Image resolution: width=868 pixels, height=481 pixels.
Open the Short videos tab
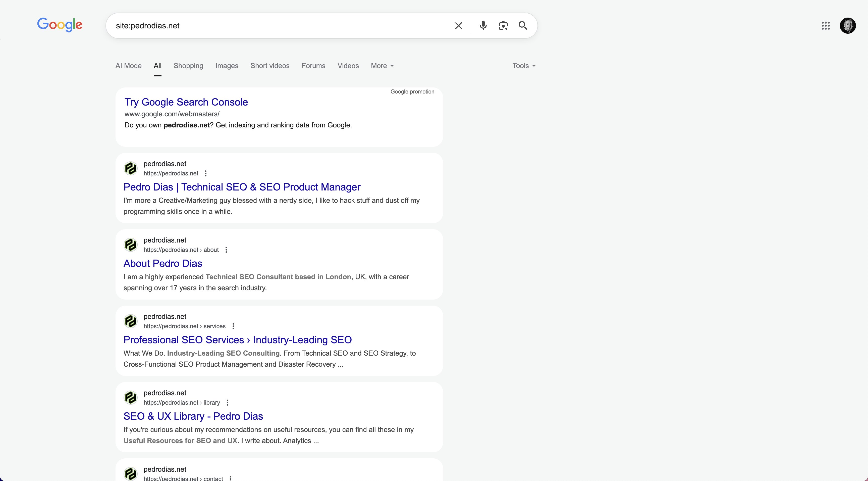(270, 66)
